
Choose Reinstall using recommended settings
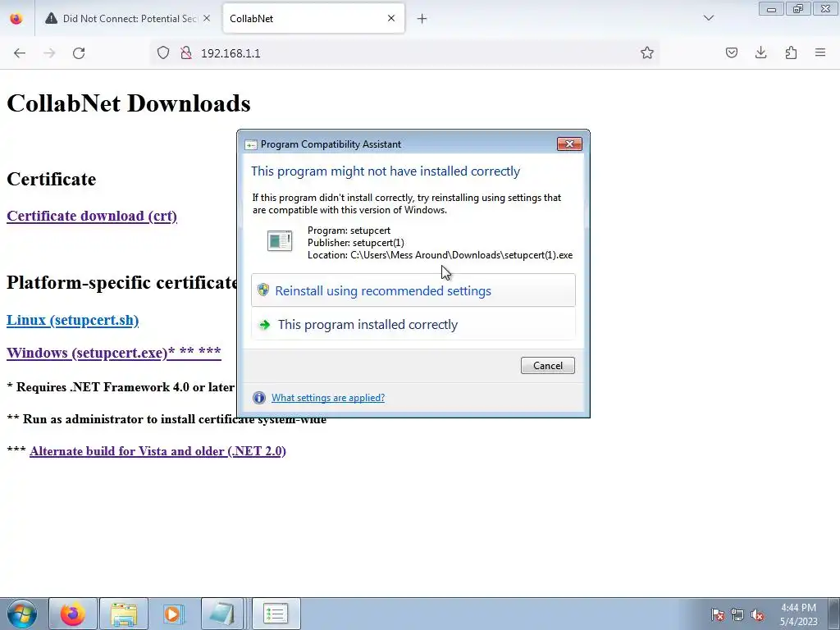point(413,290)
